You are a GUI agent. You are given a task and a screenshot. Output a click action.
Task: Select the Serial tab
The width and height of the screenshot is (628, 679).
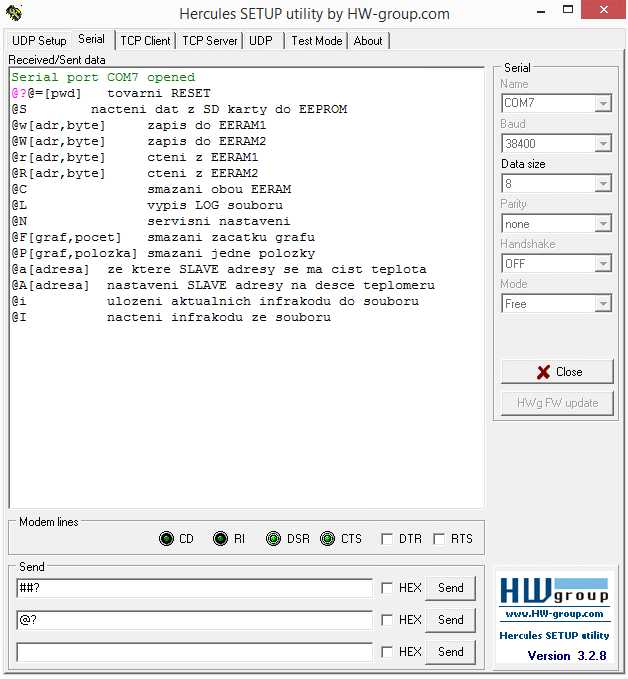coord(92,39)
